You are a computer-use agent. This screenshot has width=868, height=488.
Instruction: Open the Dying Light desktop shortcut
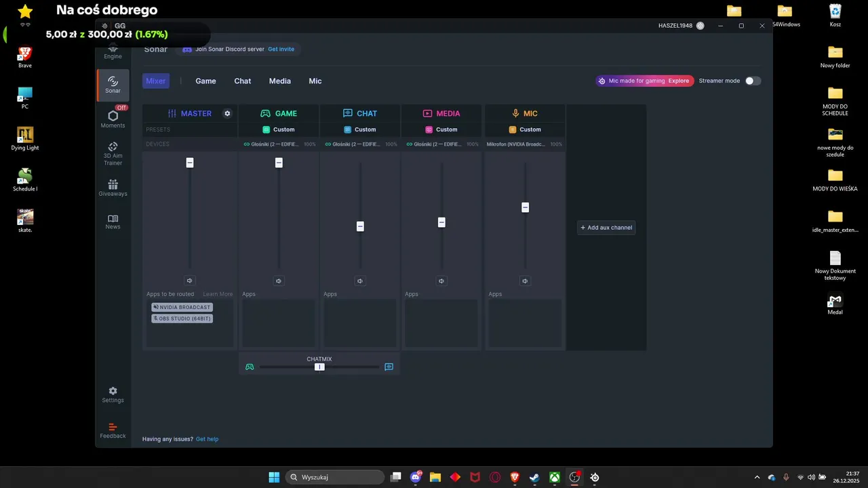(25, 139)
